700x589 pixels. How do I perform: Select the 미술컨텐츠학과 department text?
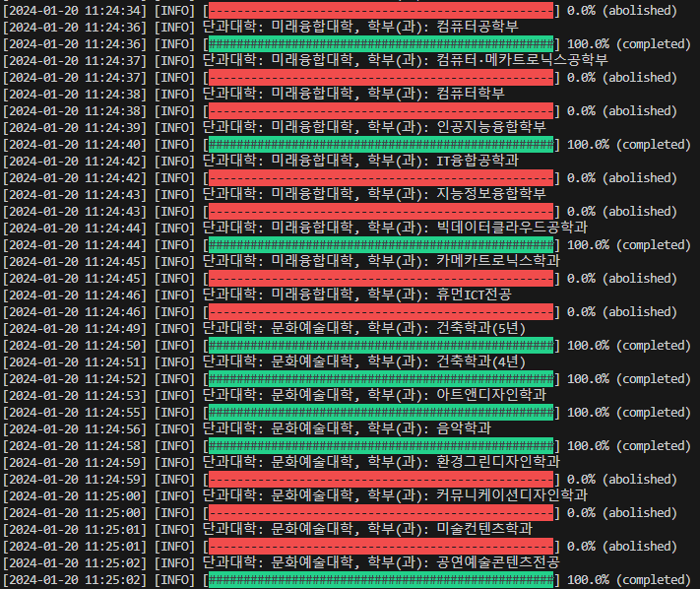point(484,529)
